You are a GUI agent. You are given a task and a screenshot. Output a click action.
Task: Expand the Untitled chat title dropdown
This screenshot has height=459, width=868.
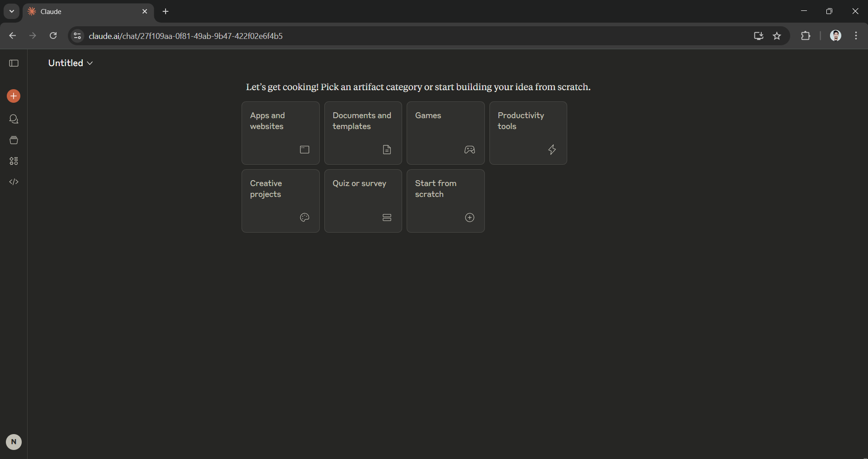pyautogui.click(x=71, y=63)
